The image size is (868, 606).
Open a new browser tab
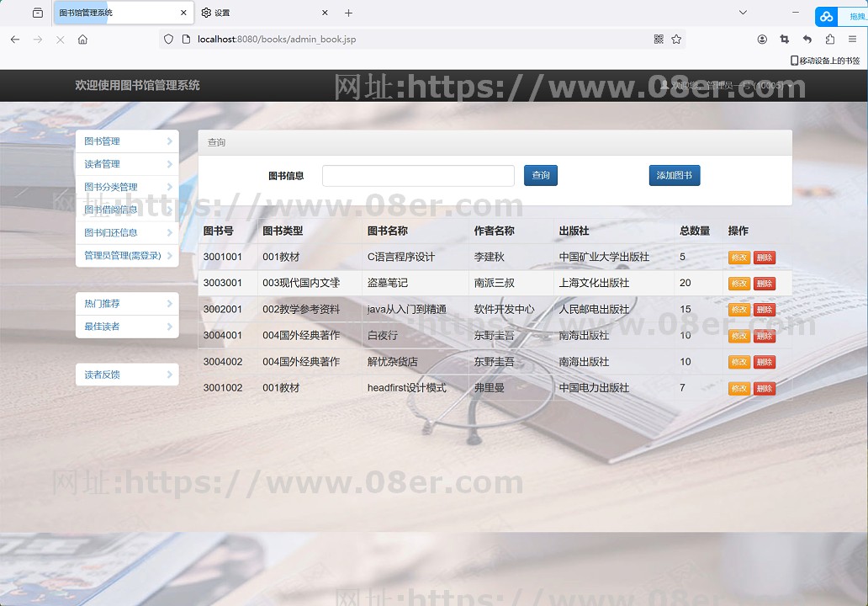(348, 13)
